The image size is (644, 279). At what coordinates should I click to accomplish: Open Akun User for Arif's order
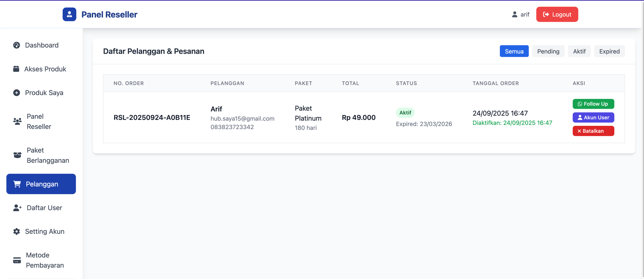(x=593, y=118)
